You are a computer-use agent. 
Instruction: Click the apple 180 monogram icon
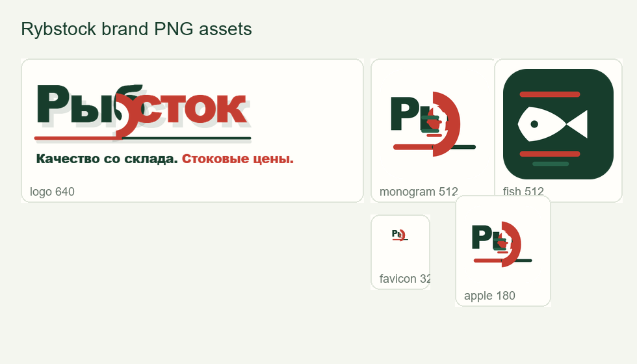[x=502, y=244]
